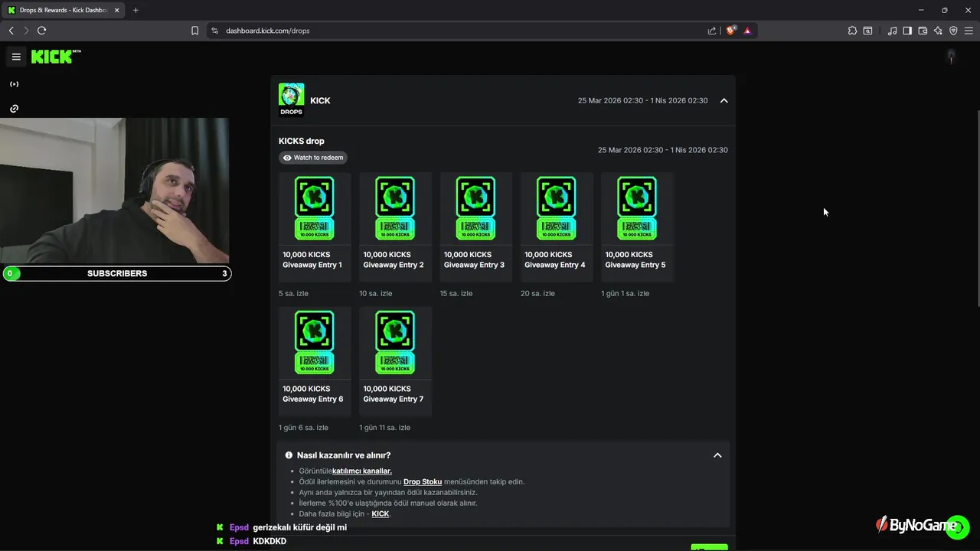Open the Drop Stoku link
This screenshot has height=551, width=980.
click(x=423, y=482)
